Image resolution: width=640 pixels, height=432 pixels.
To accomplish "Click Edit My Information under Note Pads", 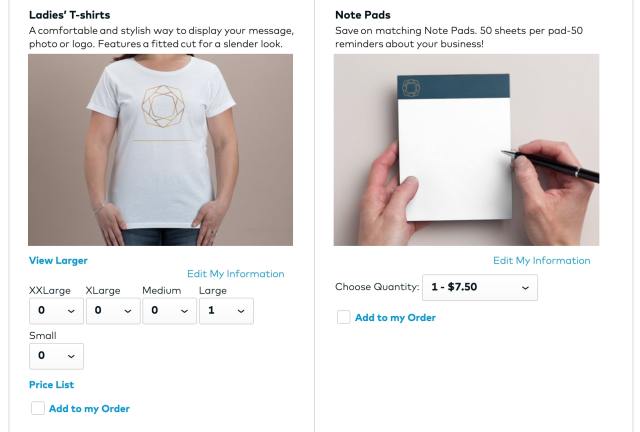I will tap(541, 261).
